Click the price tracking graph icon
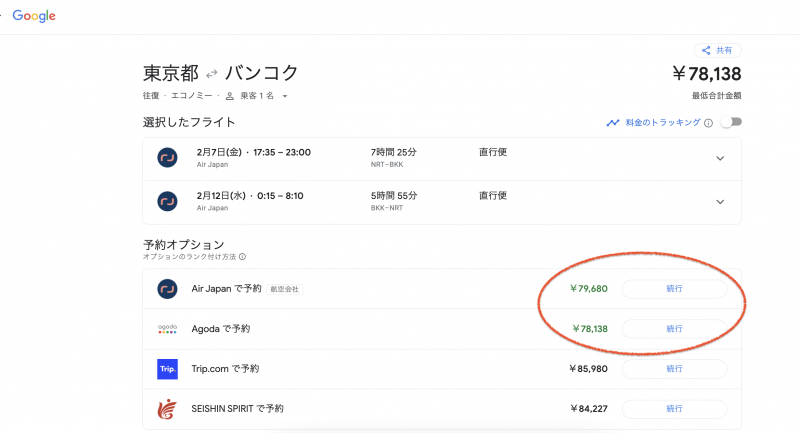 pos(613,123)
